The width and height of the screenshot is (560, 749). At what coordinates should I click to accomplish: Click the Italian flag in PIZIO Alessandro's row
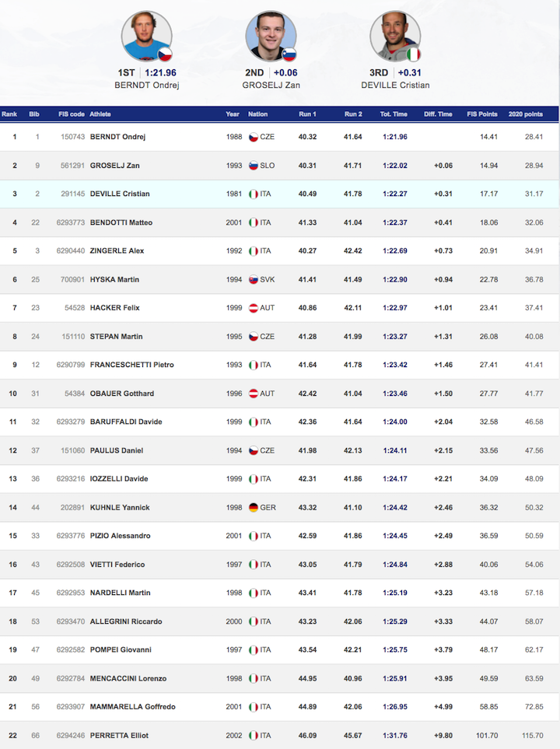254,536
